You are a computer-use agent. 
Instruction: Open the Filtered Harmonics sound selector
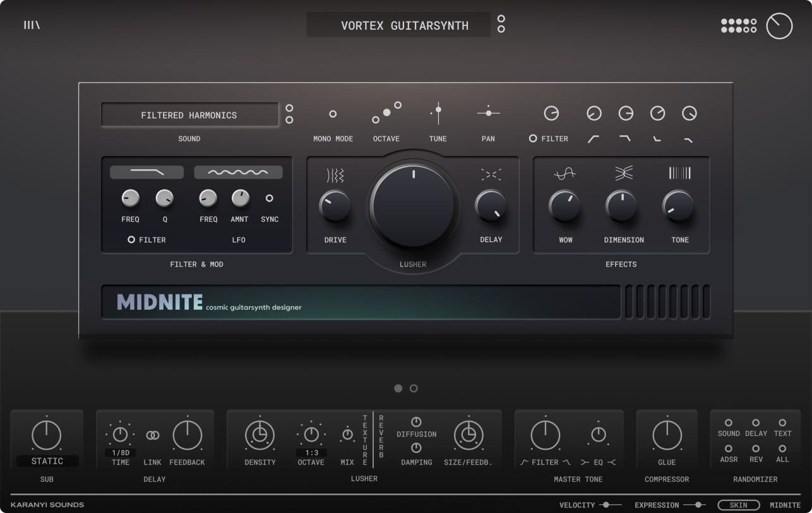pos(189,116)
